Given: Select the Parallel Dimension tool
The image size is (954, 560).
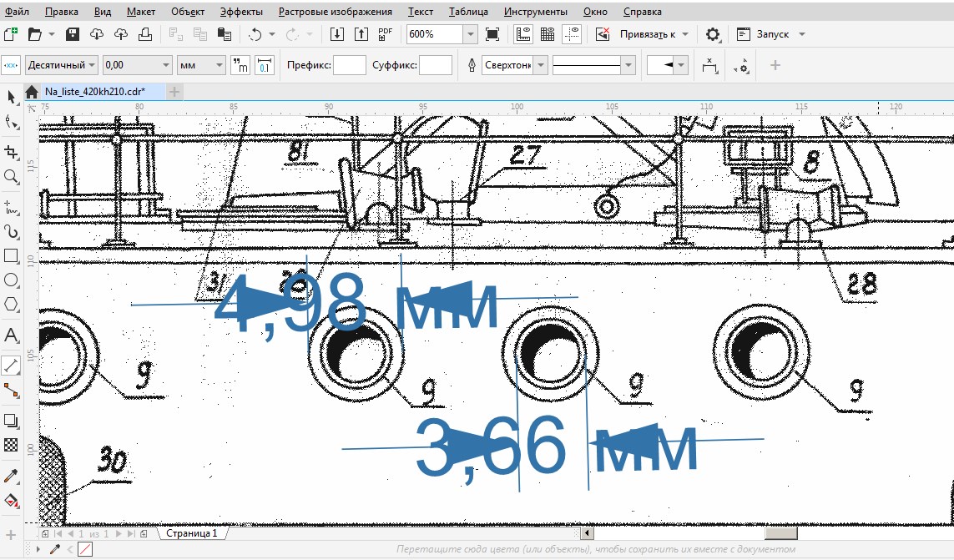Looking at the screenshot, I should tap(11, 366).
